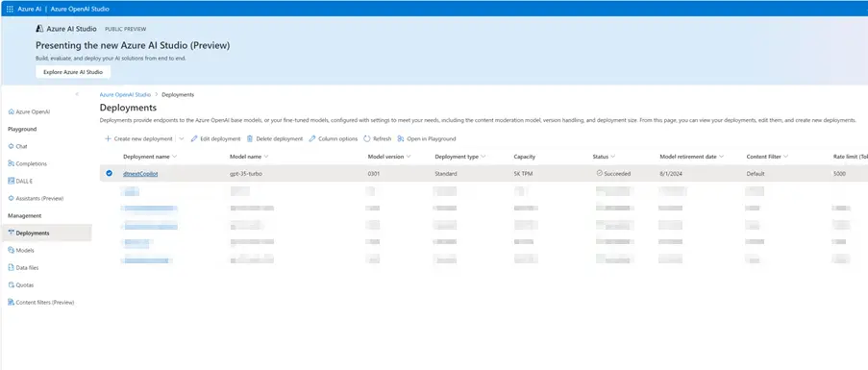
Task: Open Chat playground menu item
Action: point(21,147)
